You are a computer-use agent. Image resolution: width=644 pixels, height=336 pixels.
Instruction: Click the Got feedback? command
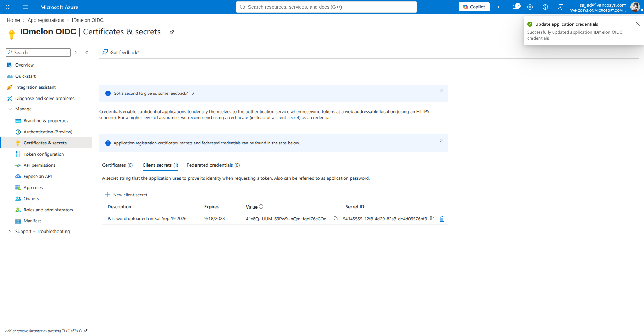(x=121, y=53)
